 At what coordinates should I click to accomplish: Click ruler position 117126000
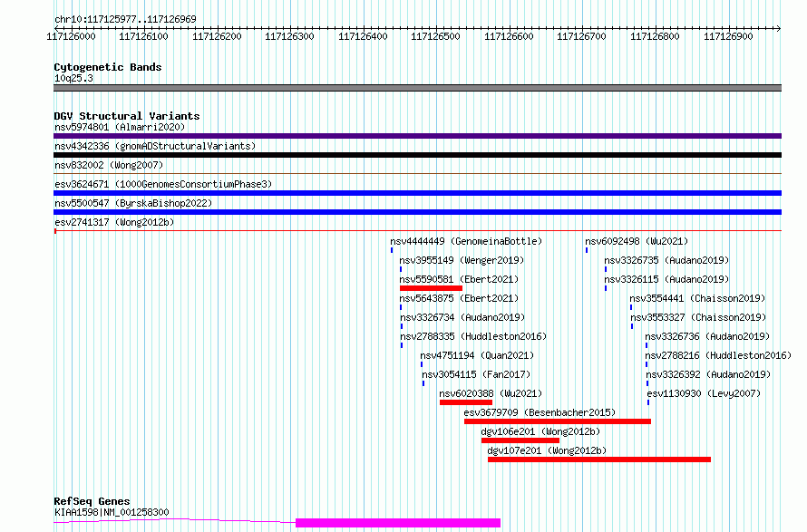point(71,36)
